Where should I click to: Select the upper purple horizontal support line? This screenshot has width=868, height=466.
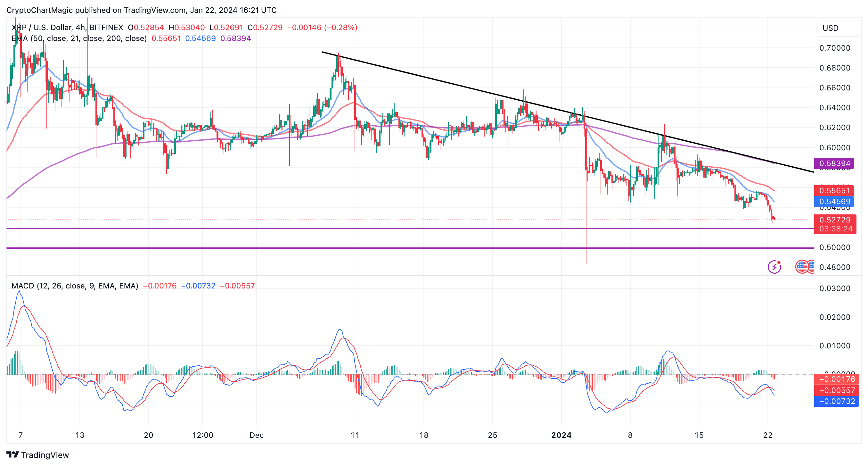[x=410, y=229]
